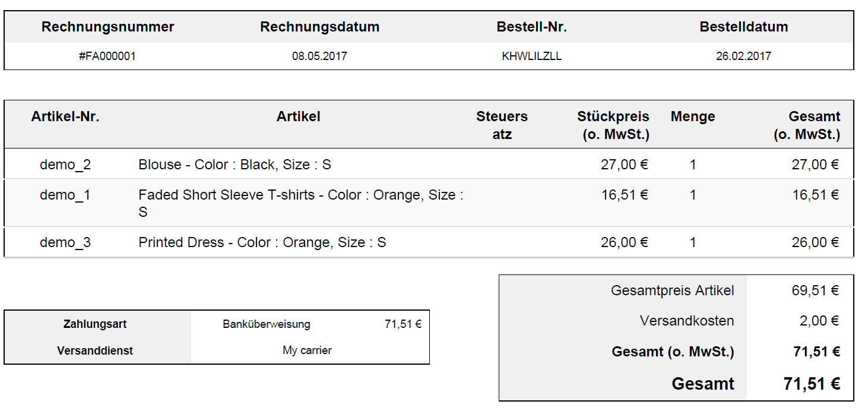Click the bold Gesamt total 71,51 €
The width and height of the screenshot is (868, 417).
pyautogui.click(x=812, y=384)
